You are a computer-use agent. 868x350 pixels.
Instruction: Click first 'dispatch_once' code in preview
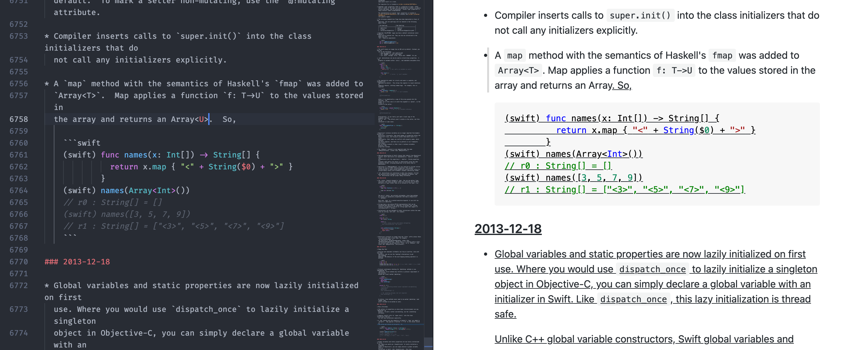652,269
